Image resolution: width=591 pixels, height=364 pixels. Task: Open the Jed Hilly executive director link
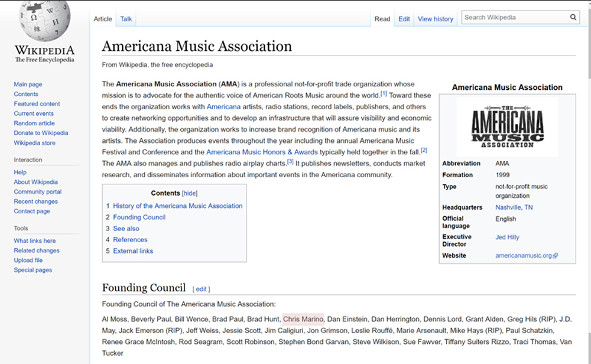507,237
